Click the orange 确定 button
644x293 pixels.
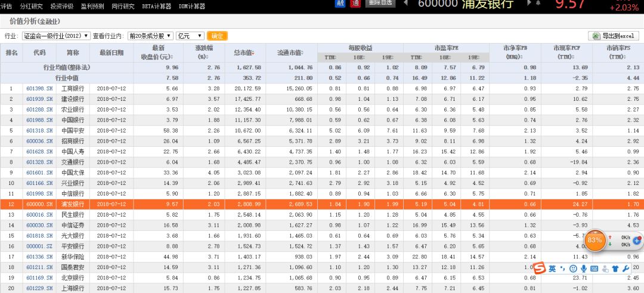click(x=217, y=36)
